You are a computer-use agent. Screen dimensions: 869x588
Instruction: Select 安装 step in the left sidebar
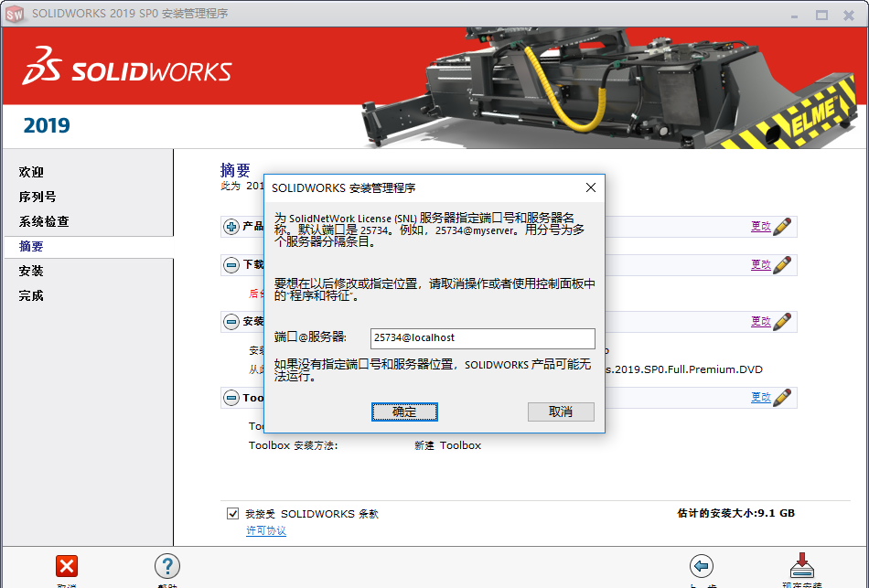[x=31, y=271]
